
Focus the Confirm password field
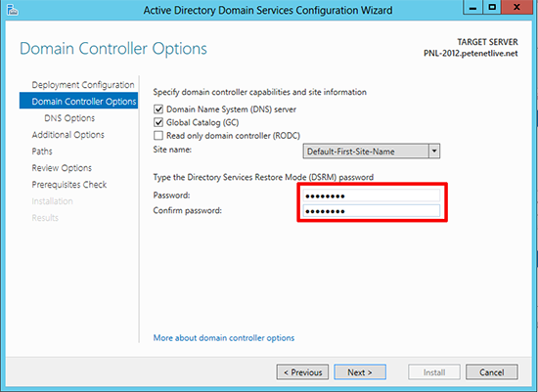click(x=372, y=210)
